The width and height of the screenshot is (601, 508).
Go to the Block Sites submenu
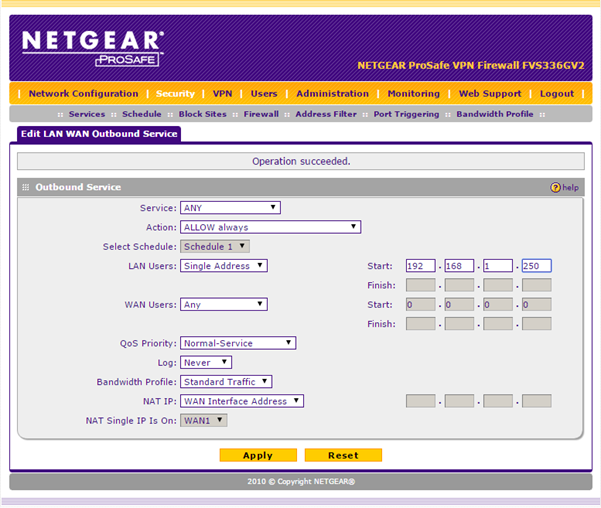202,114
